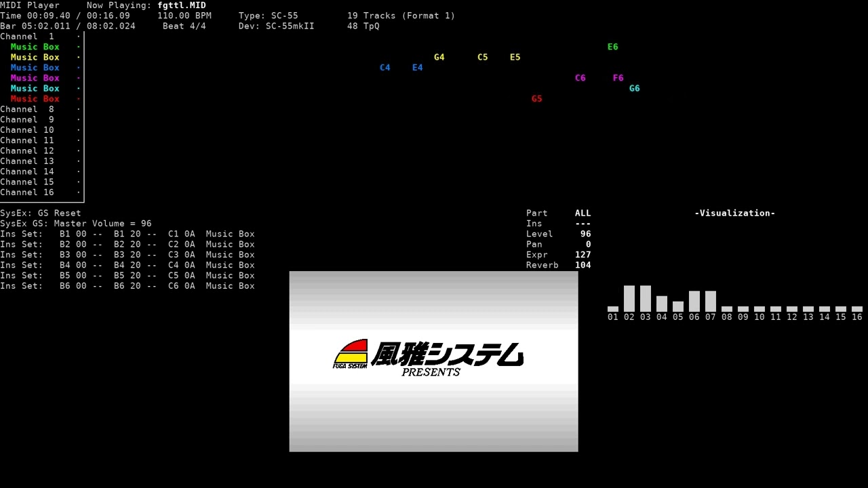The height and width of the screenshot is (488, 868).
Task: Click the level bar for channel 16
Action: tap(857, 309)
